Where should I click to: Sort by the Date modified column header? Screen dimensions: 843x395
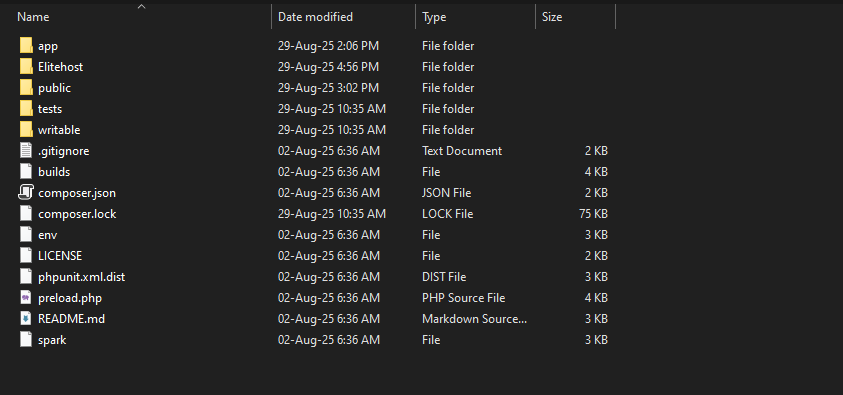click(315, 17)
